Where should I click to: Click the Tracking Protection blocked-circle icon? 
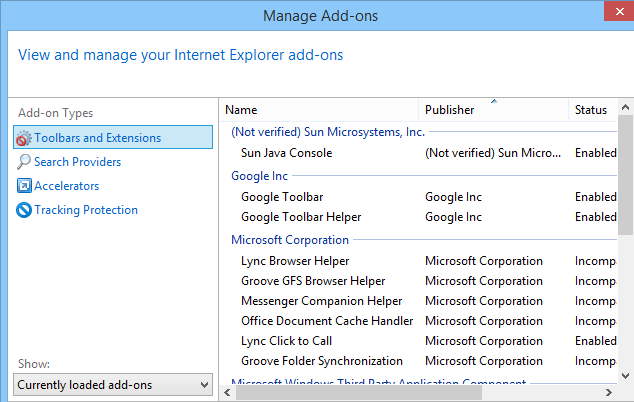coord(24,210)
